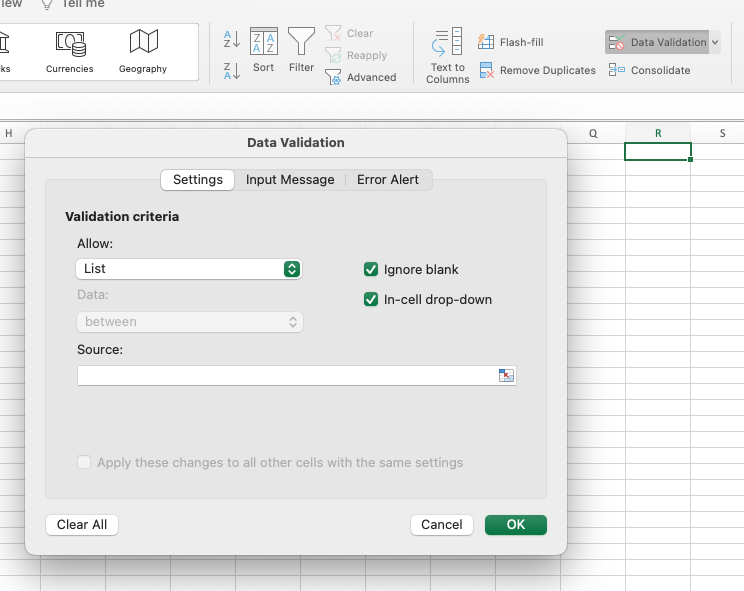Click Remove Duplicates in the ribbon

click(537, 70)
